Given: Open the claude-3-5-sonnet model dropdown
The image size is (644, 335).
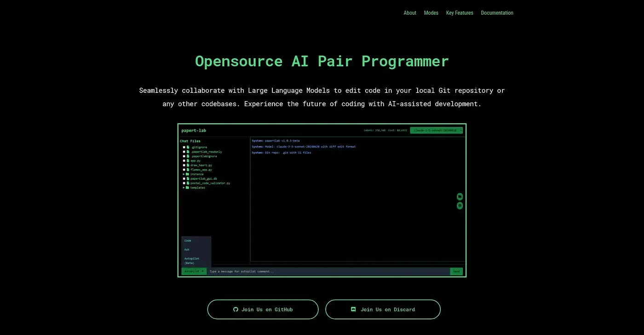Looking at the screenshot, I should click(x=437, y=131).
